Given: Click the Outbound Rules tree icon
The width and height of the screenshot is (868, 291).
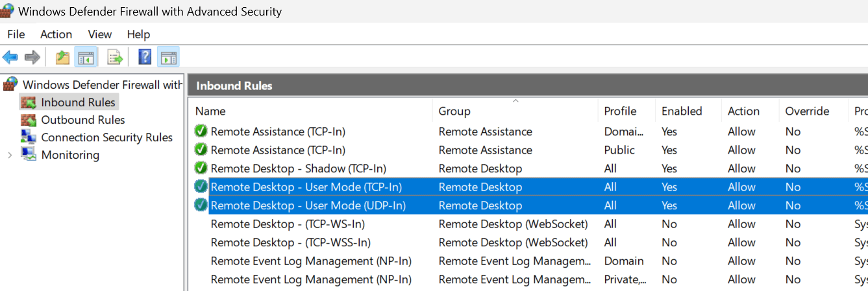Looking at the screenshot, I should coord(29,120).
